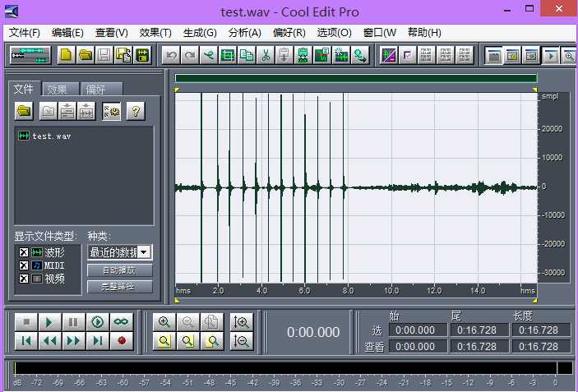
Task: Start recording with the red record button
Action: pos(122,341)
